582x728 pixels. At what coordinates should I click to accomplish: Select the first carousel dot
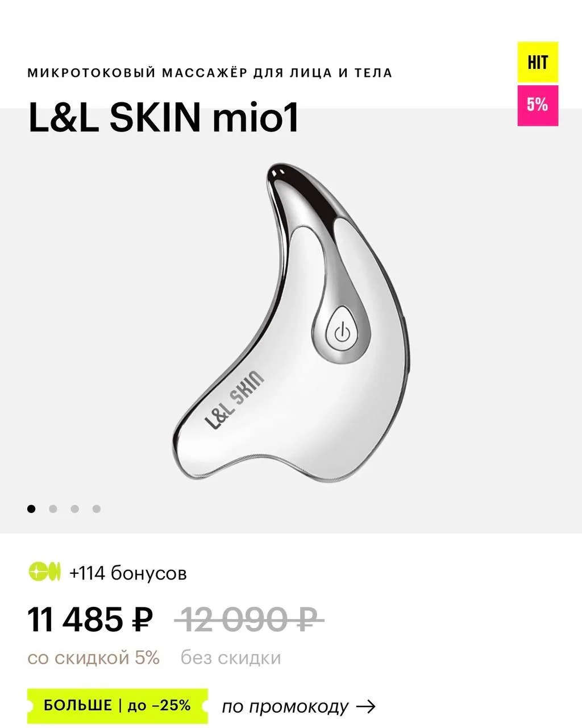click(x=32, y=508)
